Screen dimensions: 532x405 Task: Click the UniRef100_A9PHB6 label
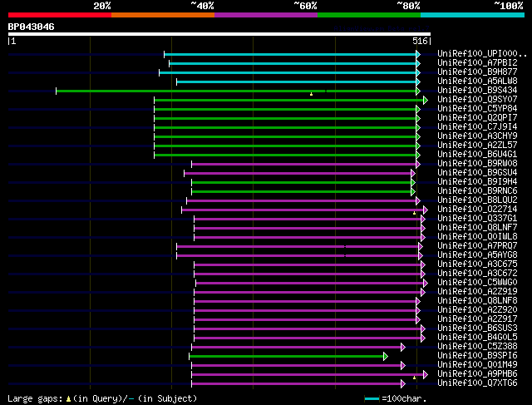click(x=477, y=374)
